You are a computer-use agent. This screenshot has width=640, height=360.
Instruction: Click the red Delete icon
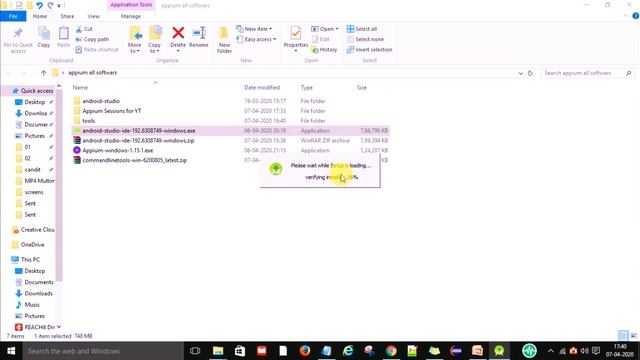pos(178,33)
